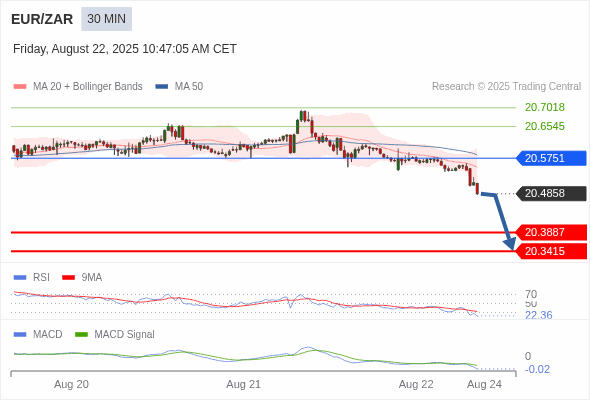Click the 9MA red legend swatch
Viewport: 590px width, 400px height.
68,278
